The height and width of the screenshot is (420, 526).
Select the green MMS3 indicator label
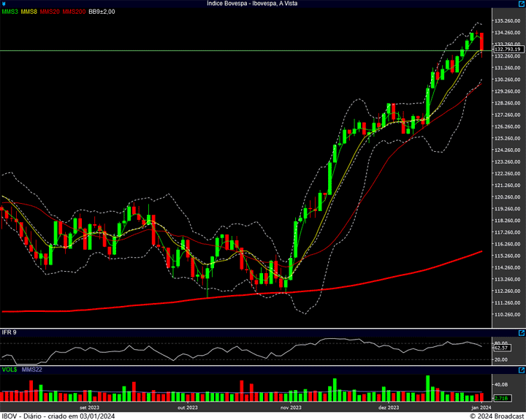(x=9, y=12)
